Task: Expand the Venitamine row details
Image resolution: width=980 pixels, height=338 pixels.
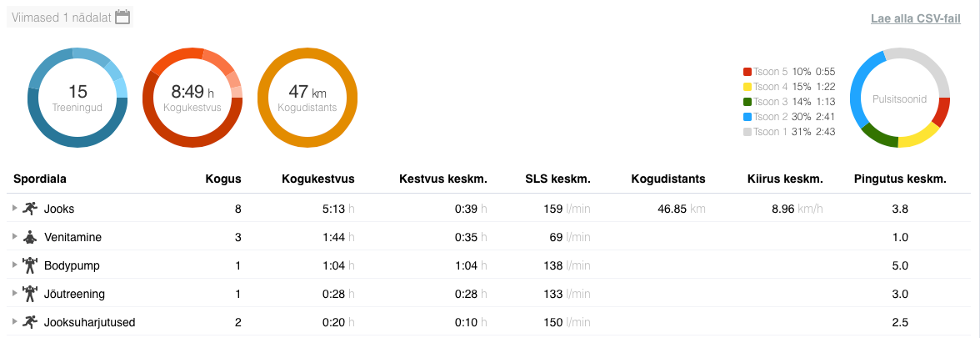Action: click(x=14, y=237)
